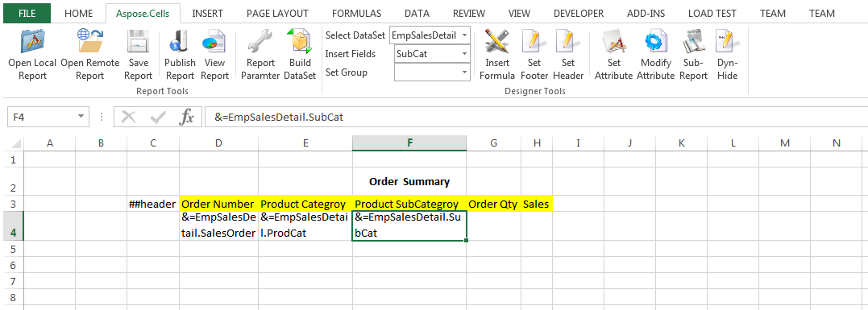Click the Save Report icon
868x310 pixels.
[138, 42]
